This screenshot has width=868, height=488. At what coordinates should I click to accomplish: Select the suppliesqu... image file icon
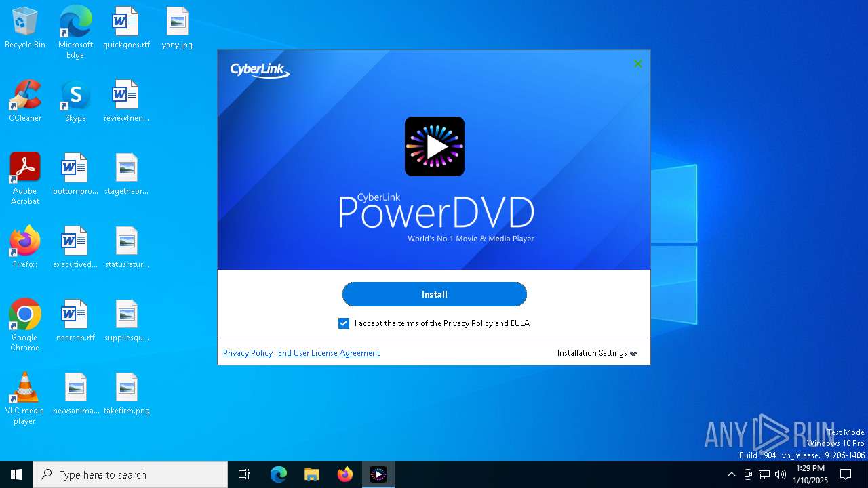tap(126, 321)
